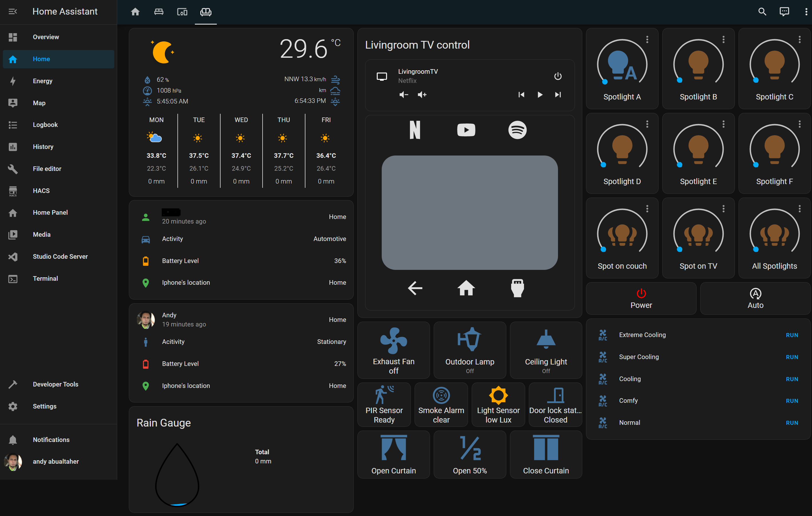Open the andy abualtaher user profile

[58, 462]
